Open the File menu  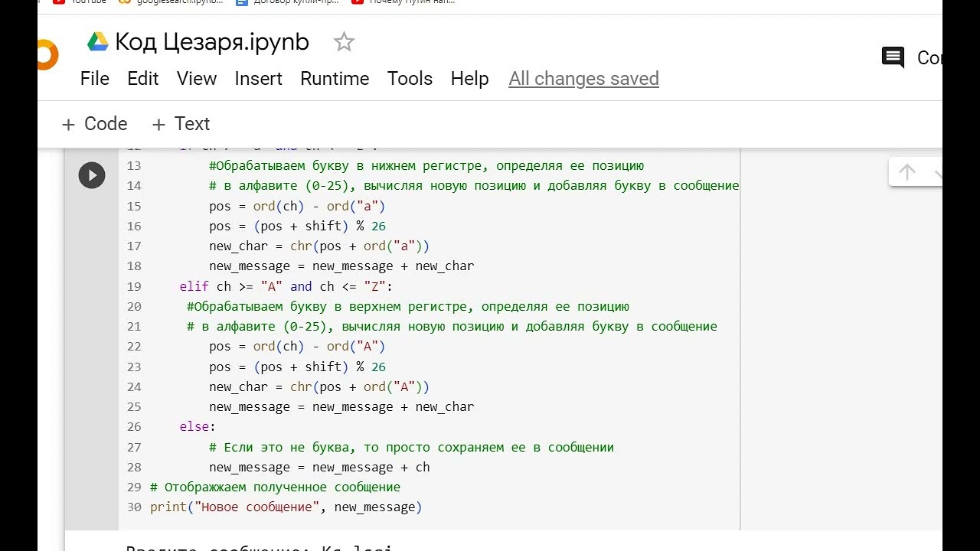click(x=95, y=79)
